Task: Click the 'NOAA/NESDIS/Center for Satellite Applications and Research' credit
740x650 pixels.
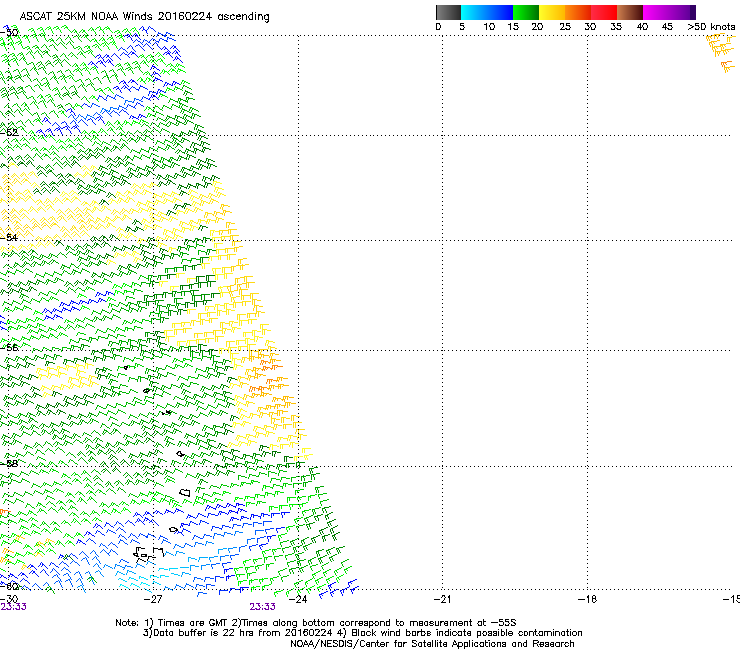Action: [432, 644]
